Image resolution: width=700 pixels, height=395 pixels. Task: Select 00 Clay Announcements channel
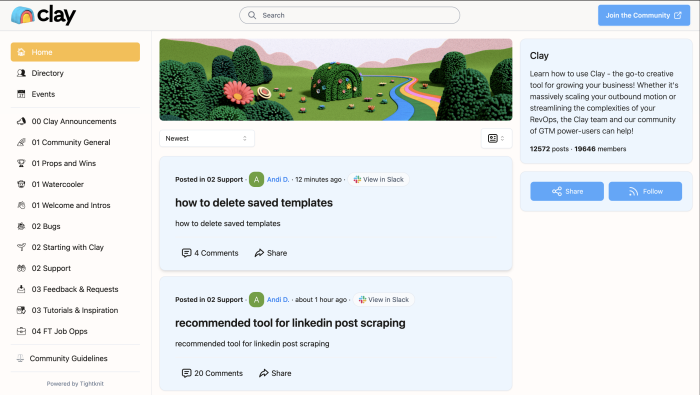(75, 121)
